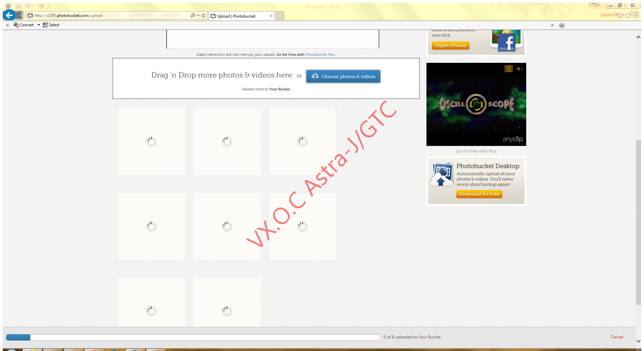Image resolution: width=644 pixels, height=351 pixels.
Task: Open the Photobucket Plus link
Action: (x=320, y=55)
